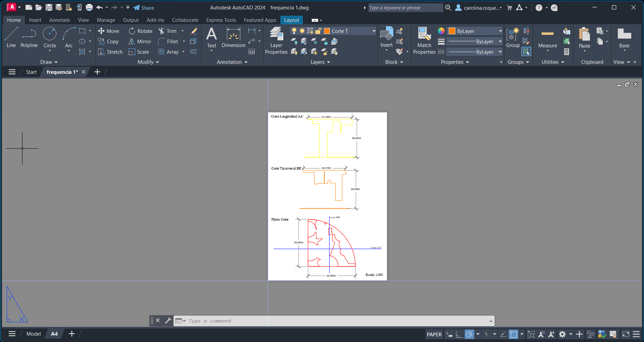This screenshot has width=644, height=342.
Task: Toggle lock icon for Corte T layer
Action: click(318, 31)
